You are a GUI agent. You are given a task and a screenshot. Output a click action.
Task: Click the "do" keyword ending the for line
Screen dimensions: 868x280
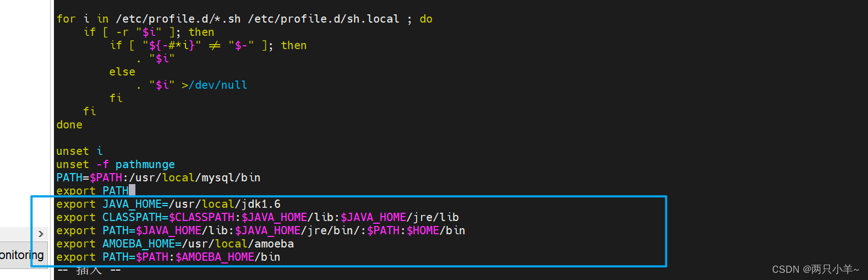(x=426, y=19)
